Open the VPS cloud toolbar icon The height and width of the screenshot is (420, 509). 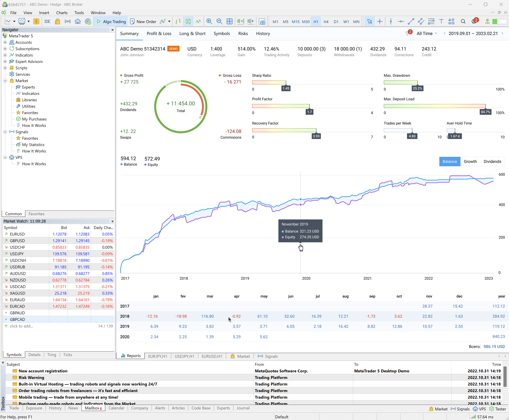pyautogui.click(x=78, y=22)
